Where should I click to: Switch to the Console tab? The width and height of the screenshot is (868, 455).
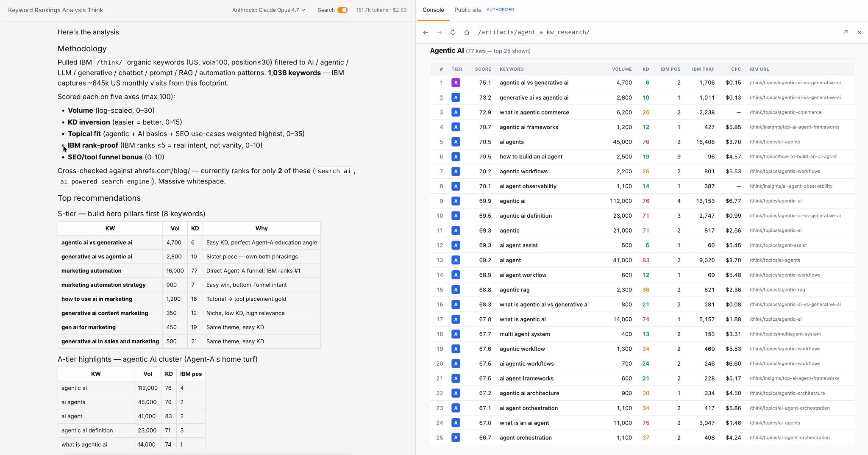[433, 10]
